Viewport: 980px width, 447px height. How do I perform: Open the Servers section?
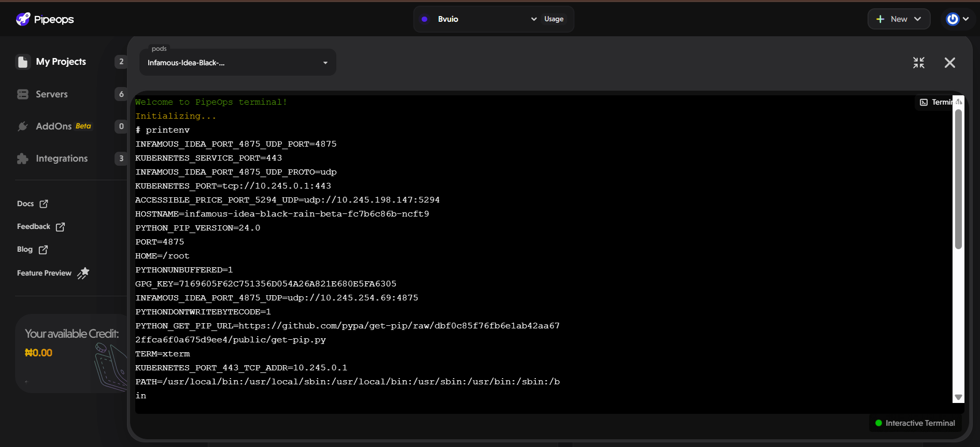point(52,94)
